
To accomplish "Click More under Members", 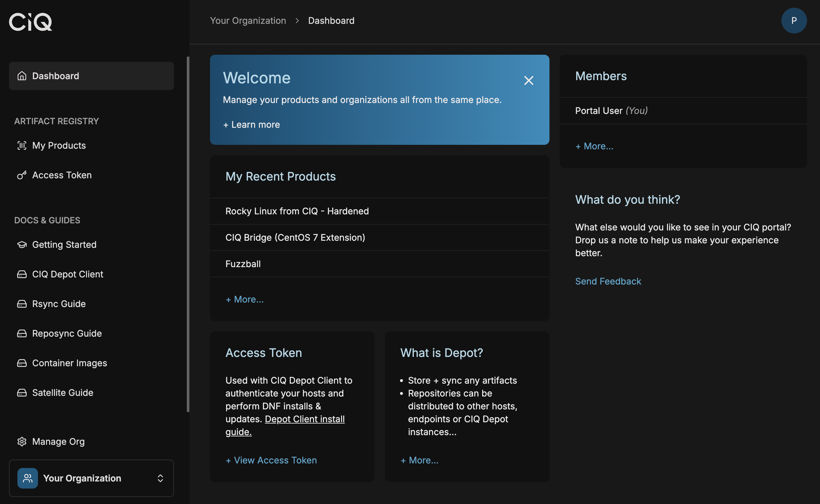I will [594, 146].
